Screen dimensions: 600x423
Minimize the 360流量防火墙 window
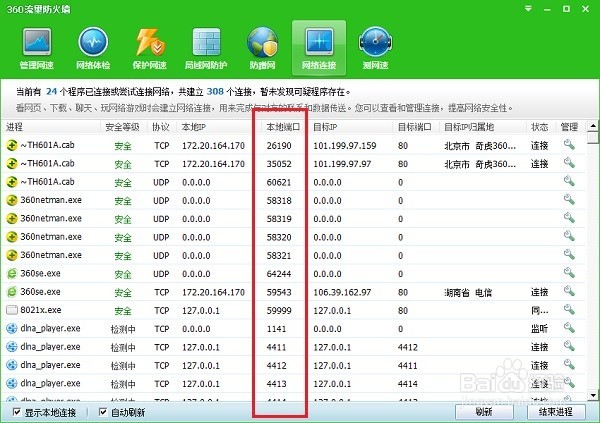(x=547, y=9)
